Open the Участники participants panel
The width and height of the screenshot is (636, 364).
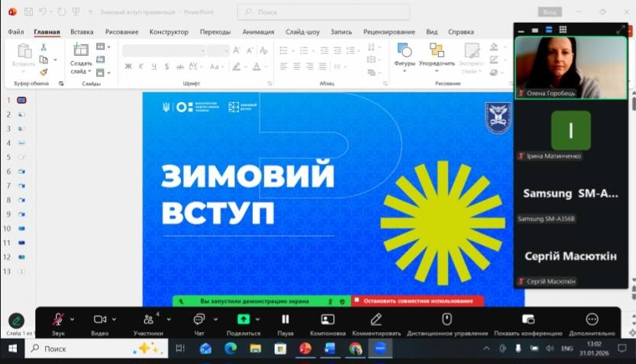point(148,319)
